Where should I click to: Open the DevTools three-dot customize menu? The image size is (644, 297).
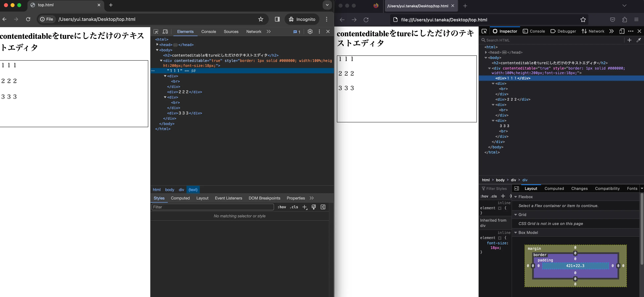click(x=319, y=31)
